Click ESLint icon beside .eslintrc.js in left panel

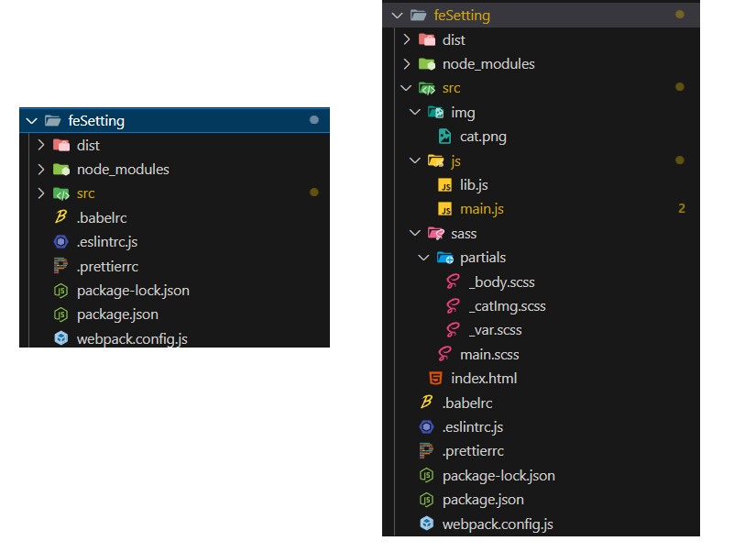point(60,241)
